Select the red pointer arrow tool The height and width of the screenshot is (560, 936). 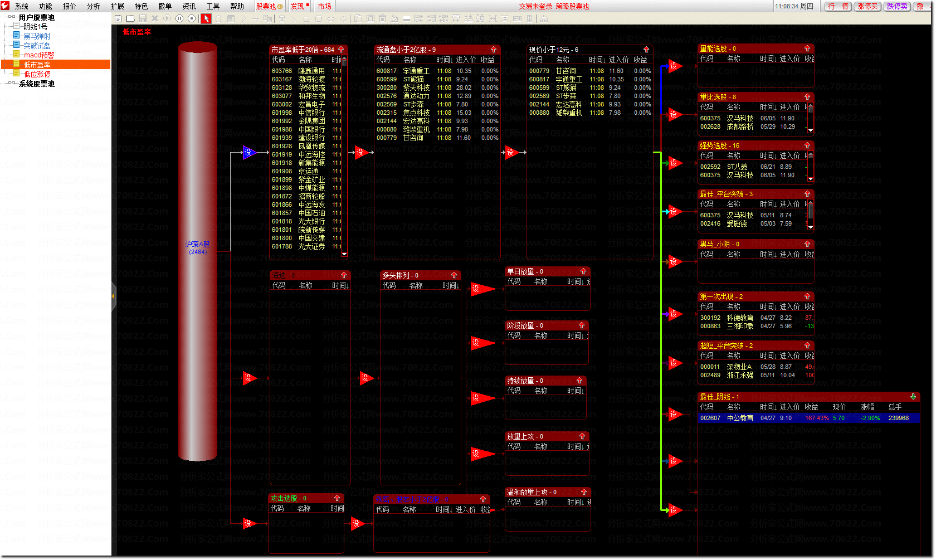[x=206, y=18]
